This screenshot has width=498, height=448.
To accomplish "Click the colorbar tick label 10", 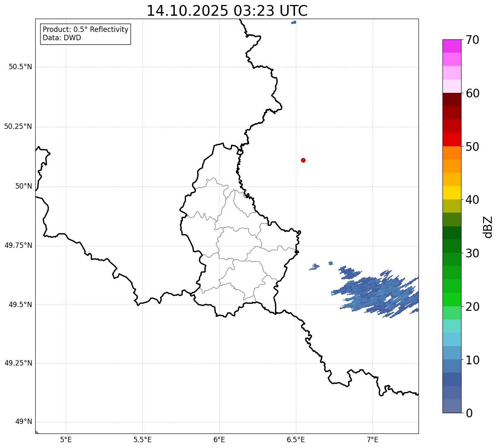I will tap(472, 360).
